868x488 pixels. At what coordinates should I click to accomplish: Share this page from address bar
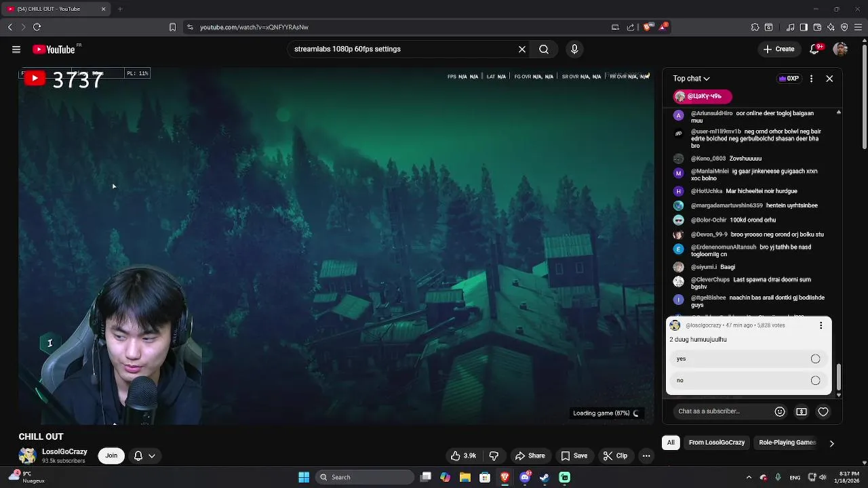pyautogui.click(x=631, y=27)
